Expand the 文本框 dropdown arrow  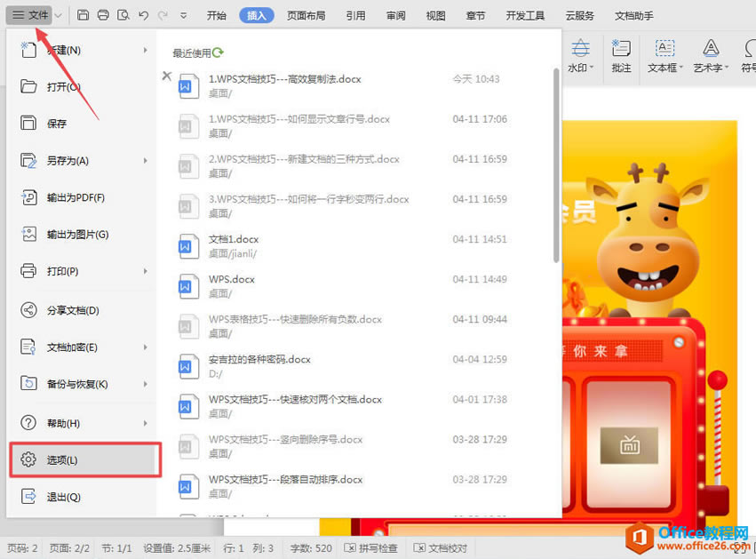point(681,68)
